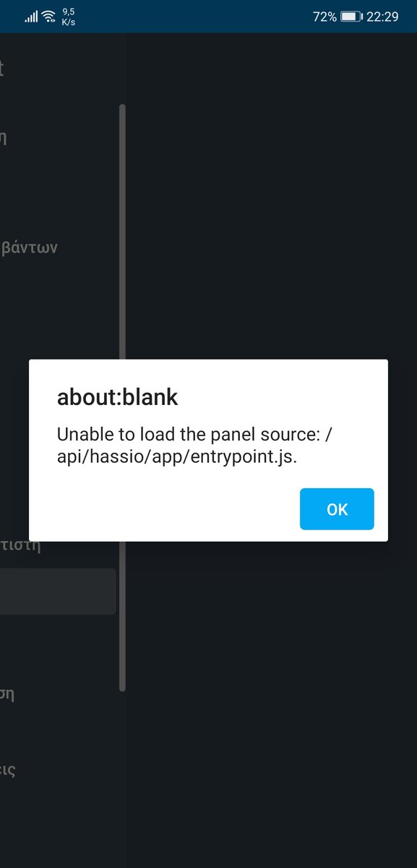Click the highlighted selected sidebar item
The image size is (417, 868).
[58, 591]
